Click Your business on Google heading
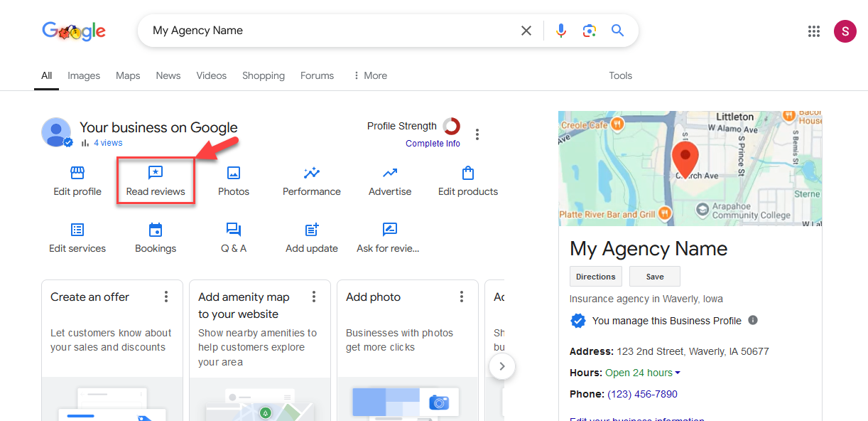 [x=158, y=128]
